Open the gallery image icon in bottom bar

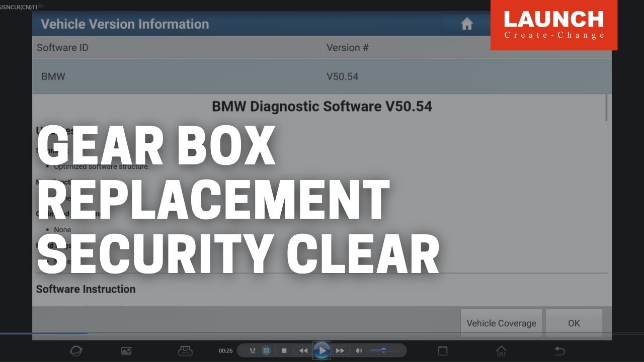[x=126, y=351]
